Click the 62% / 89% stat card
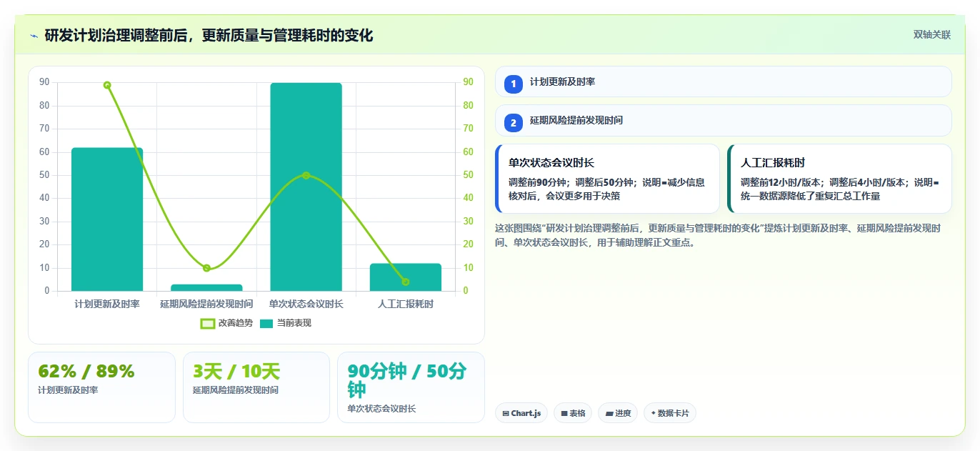 point(101,387)
